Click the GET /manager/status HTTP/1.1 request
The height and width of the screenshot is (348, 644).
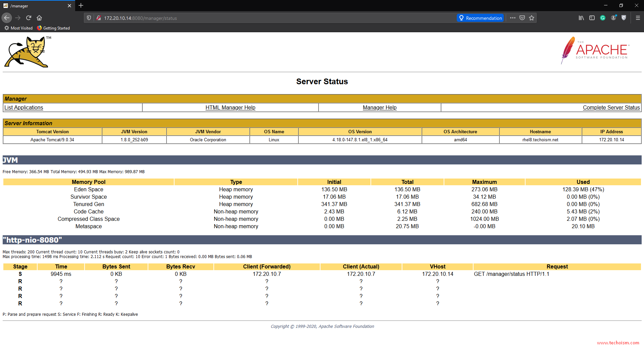point(511,274)
